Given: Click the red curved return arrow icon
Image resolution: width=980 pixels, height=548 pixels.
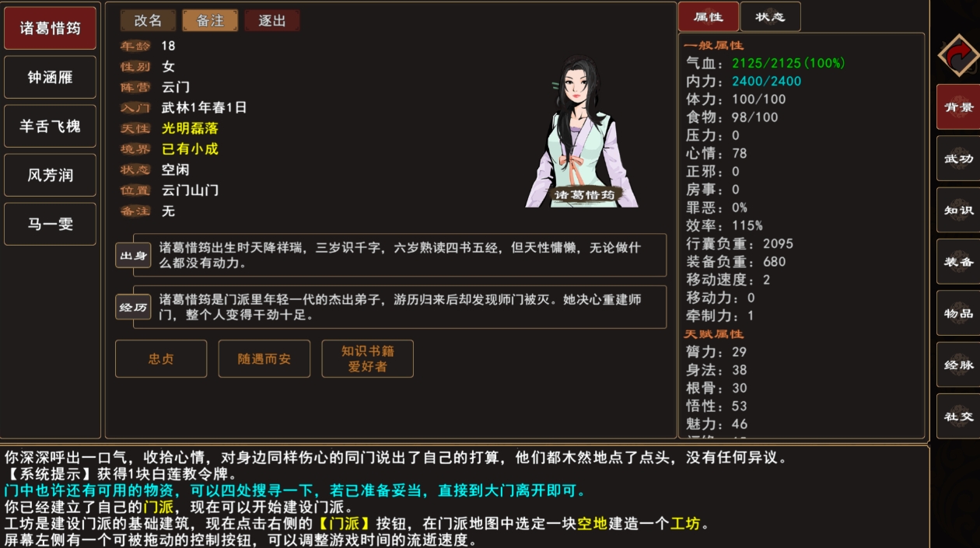Looking at the screenshot, I should click(958, 54).
